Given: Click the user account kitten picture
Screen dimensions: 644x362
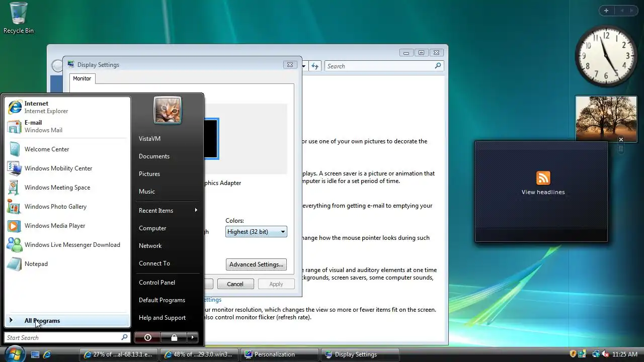Looking at the screenshot, I should tap(168, 110).
